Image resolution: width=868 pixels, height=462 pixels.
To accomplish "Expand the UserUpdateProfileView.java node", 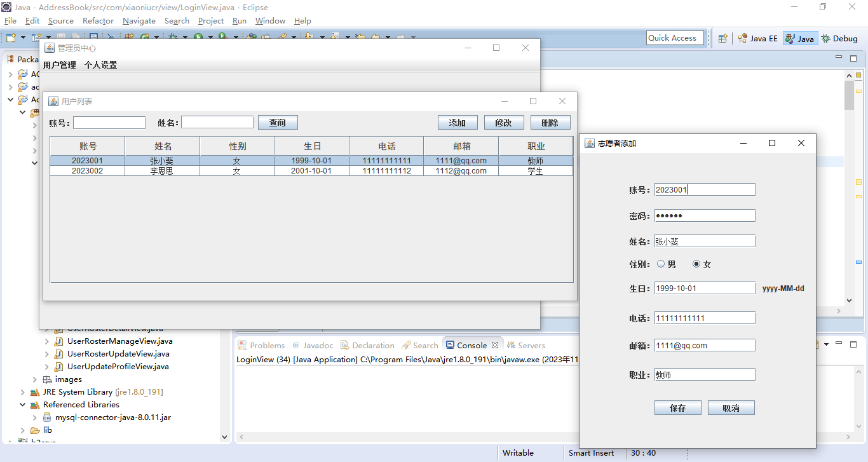I will click(47, 367).
